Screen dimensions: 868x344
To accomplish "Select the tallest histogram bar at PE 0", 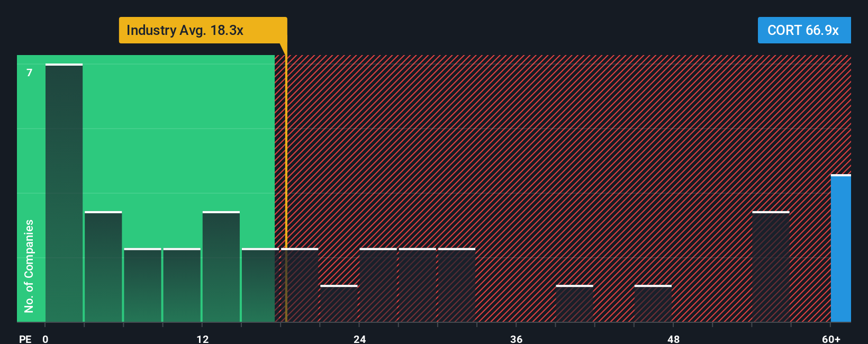I will tap(64, 193).
